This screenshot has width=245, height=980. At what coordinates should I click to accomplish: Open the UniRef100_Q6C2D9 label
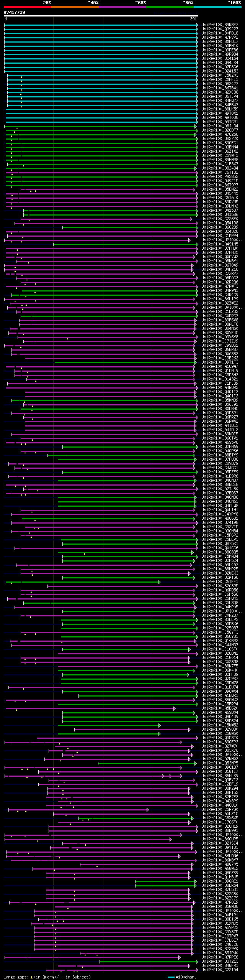pyautogui.click(x=220, y=227)
